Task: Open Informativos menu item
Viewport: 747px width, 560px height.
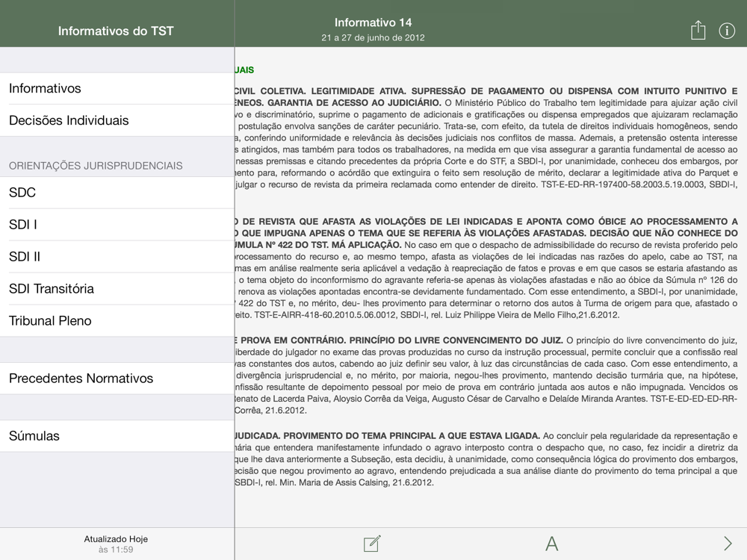Action: coord(117,88)
